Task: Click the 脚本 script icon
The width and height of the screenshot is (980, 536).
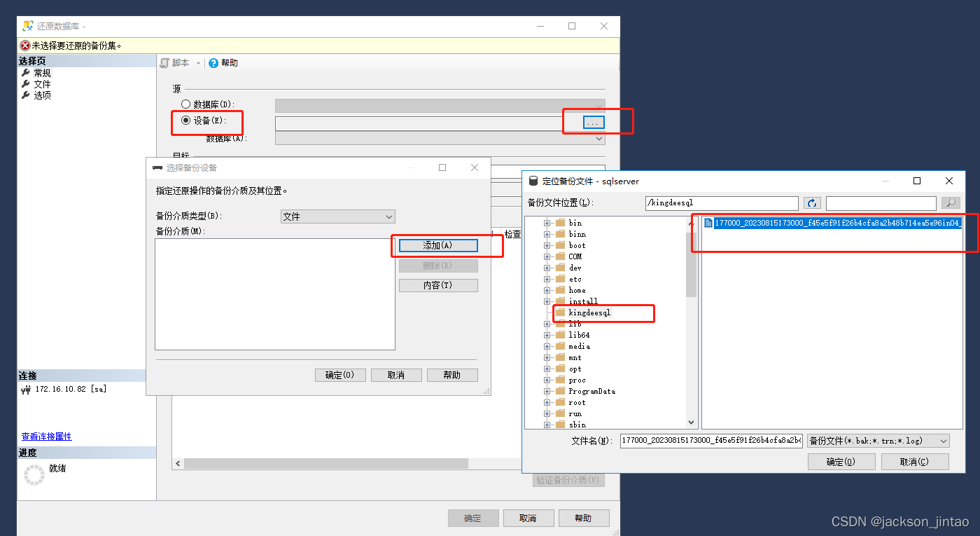Action: [164, 63]
